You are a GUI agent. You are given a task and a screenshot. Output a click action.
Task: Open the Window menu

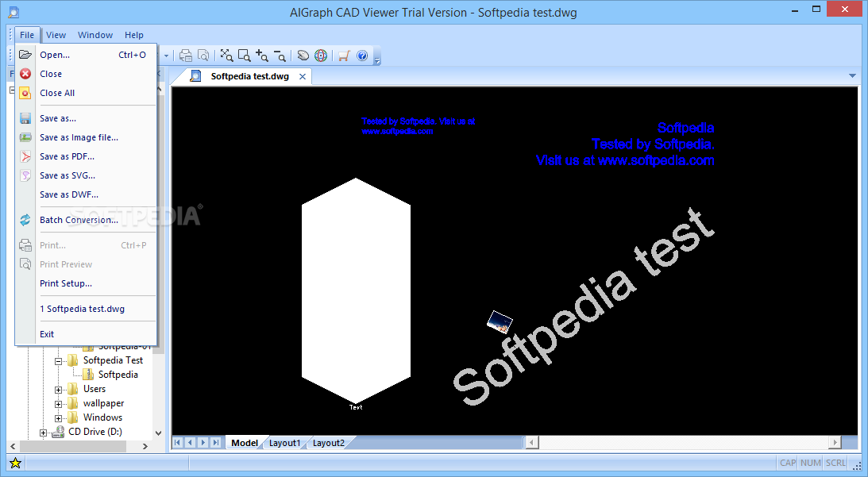pyautogui.click(x=95, y=35)
